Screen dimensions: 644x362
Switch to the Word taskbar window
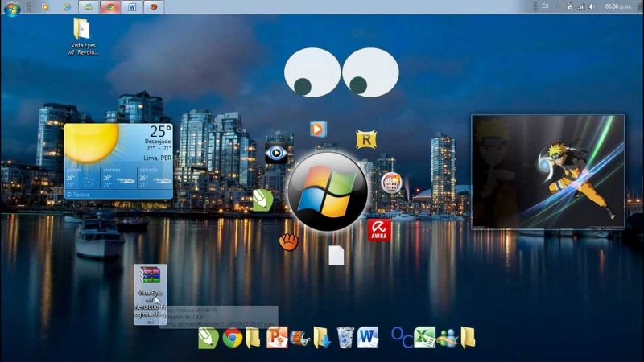pyautogui.click(x=132, y=7)
